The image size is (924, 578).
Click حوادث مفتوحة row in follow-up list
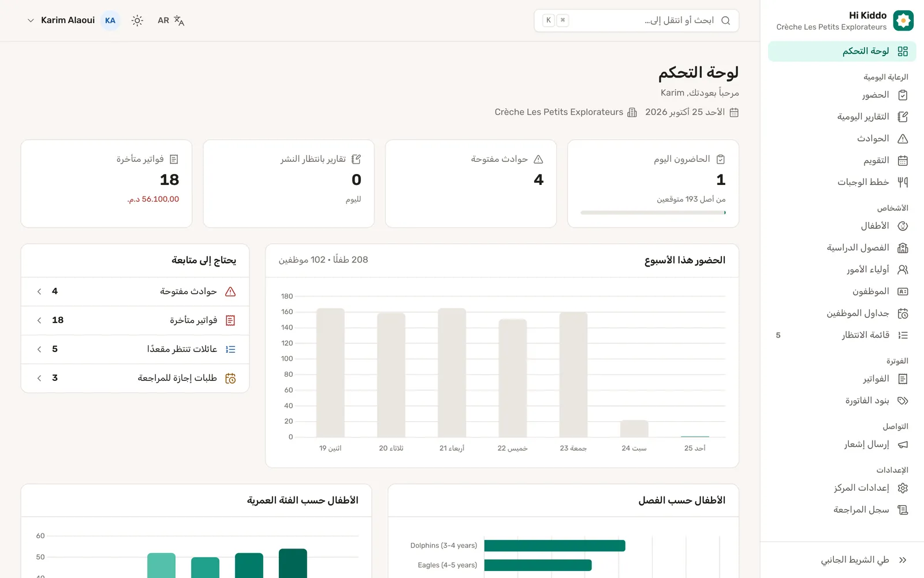pos(135,292)
